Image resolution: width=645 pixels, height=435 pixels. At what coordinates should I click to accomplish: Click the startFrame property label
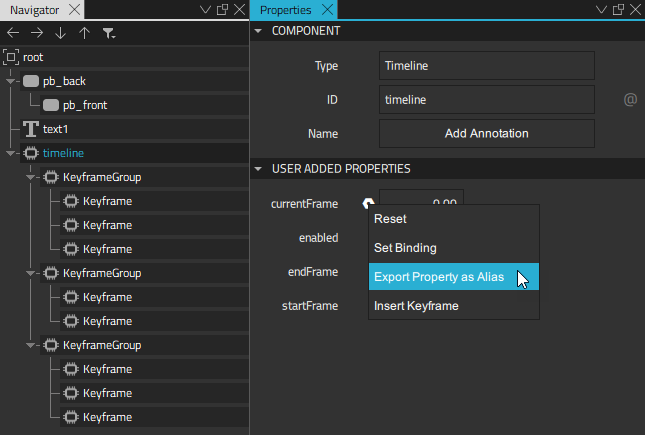point(310,306)
